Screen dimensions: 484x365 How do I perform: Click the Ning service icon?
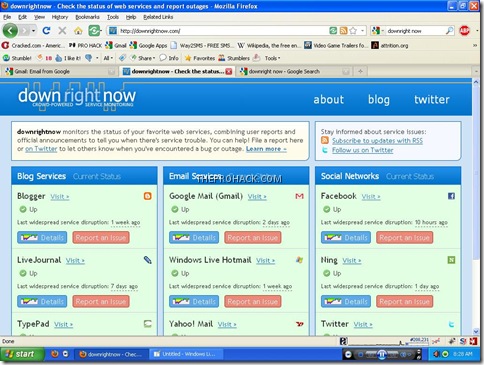(x=451, y=260)
